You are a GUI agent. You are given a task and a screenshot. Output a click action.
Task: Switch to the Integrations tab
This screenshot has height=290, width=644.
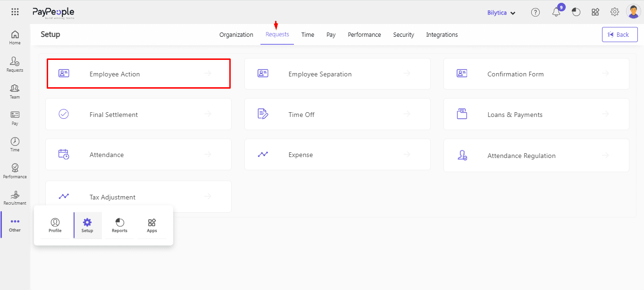(442, 35)
